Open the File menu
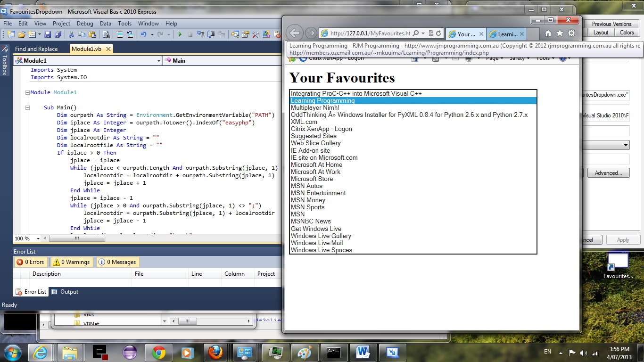 click(8, 24)
